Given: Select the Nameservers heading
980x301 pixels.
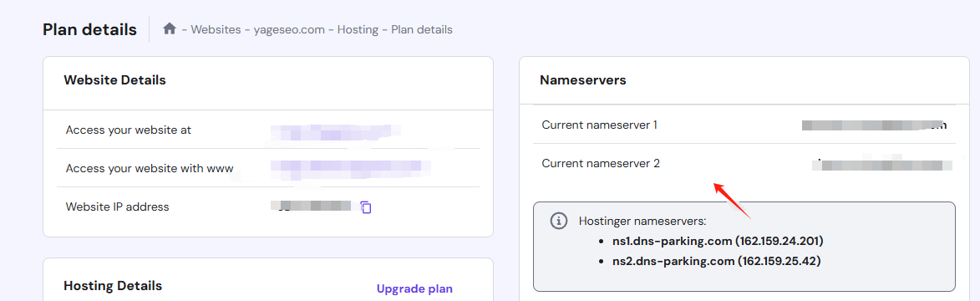Looking at the screenshot, I should pyautogui.click(x=583, y=80).
